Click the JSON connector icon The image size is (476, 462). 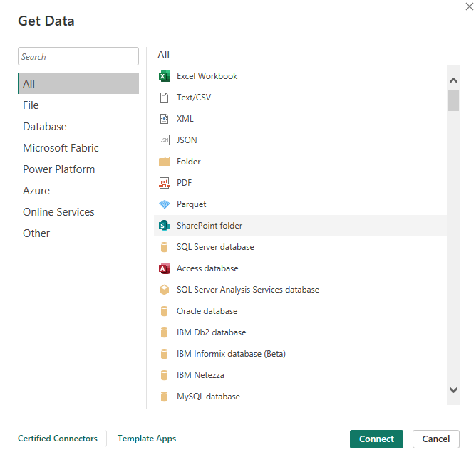click(x=164, y=140)
